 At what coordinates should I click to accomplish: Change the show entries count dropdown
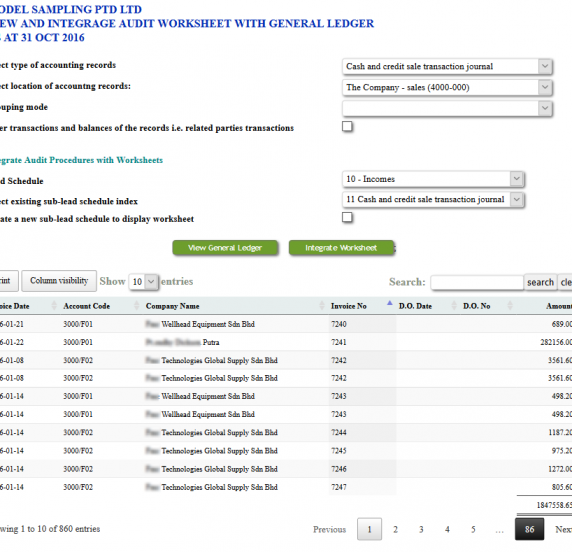pos(143,282)
